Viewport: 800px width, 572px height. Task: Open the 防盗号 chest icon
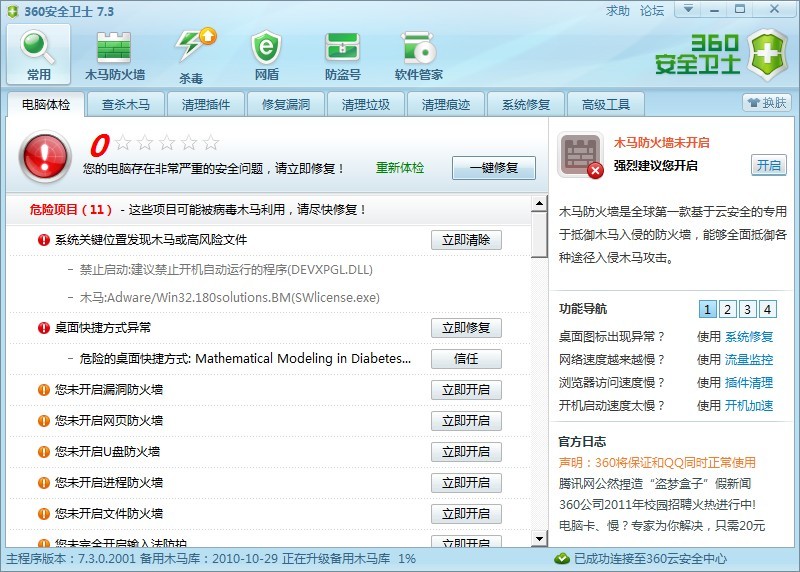[x=342, y=54]
